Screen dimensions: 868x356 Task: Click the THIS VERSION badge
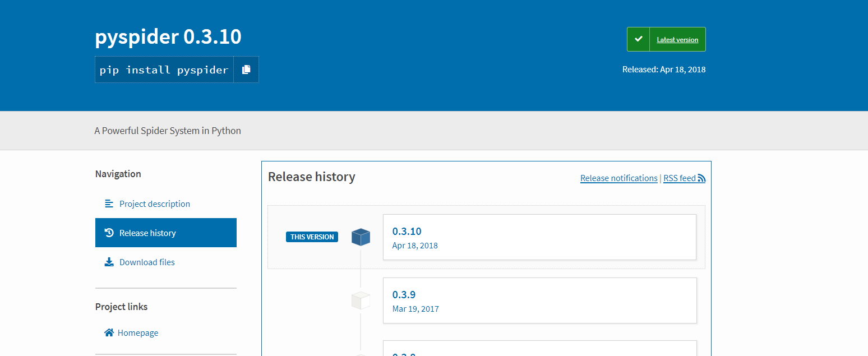312,237
